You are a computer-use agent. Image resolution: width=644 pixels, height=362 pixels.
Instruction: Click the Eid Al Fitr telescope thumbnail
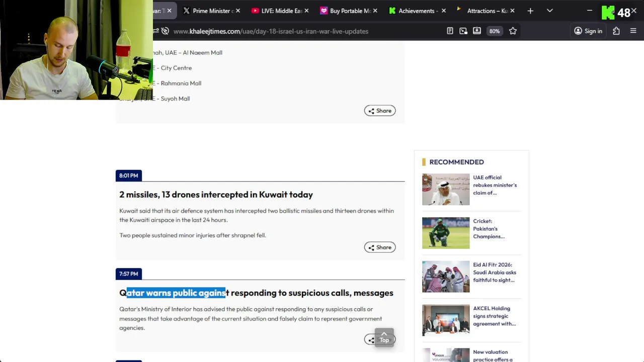(x=446, y=277)
